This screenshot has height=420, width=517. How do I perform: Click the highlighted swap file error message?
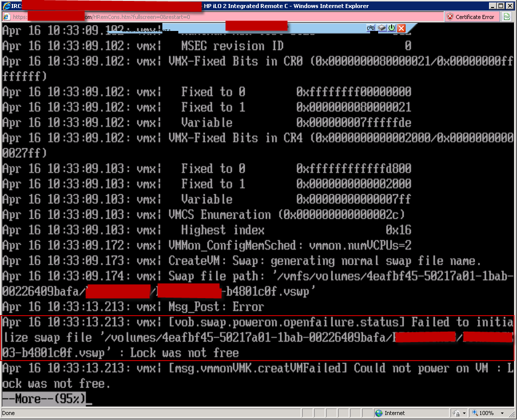point(257,338)
